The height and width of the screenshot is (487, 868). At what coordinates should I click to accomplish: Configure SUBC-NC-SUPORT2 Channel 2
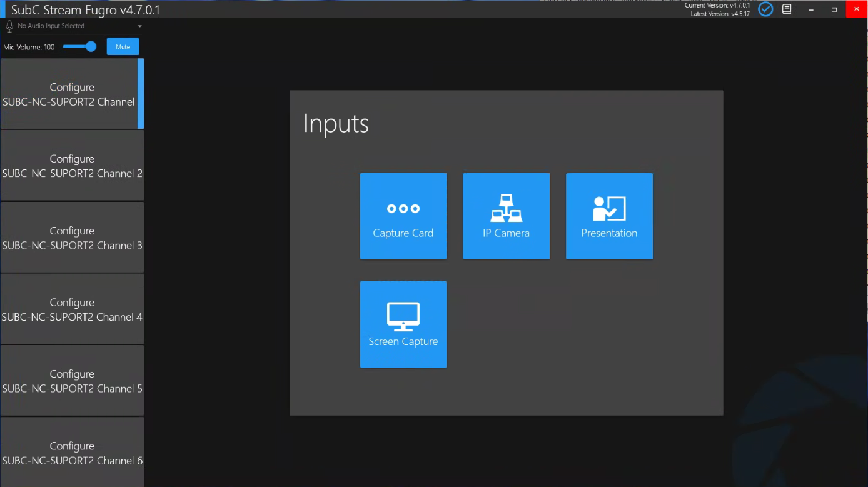(72, 166)
